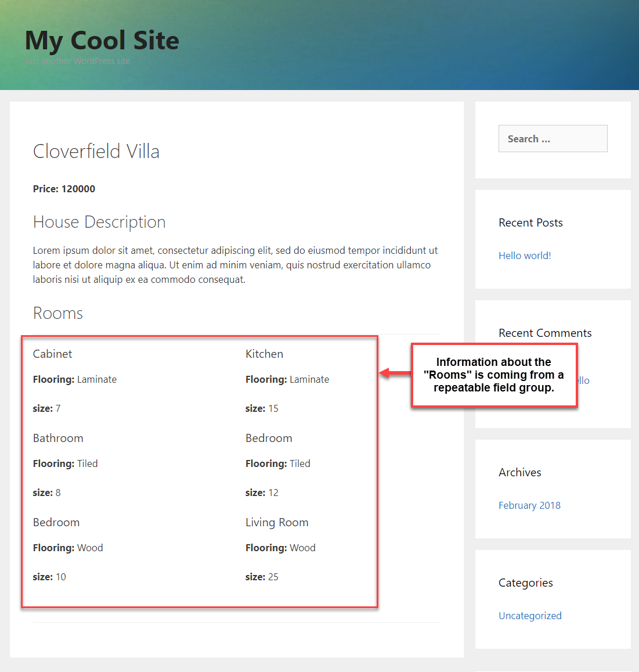Image resolution: width=639 pixels, height=672 pixels.
Task: Select the House Description heading
Action: click(99, 222)
